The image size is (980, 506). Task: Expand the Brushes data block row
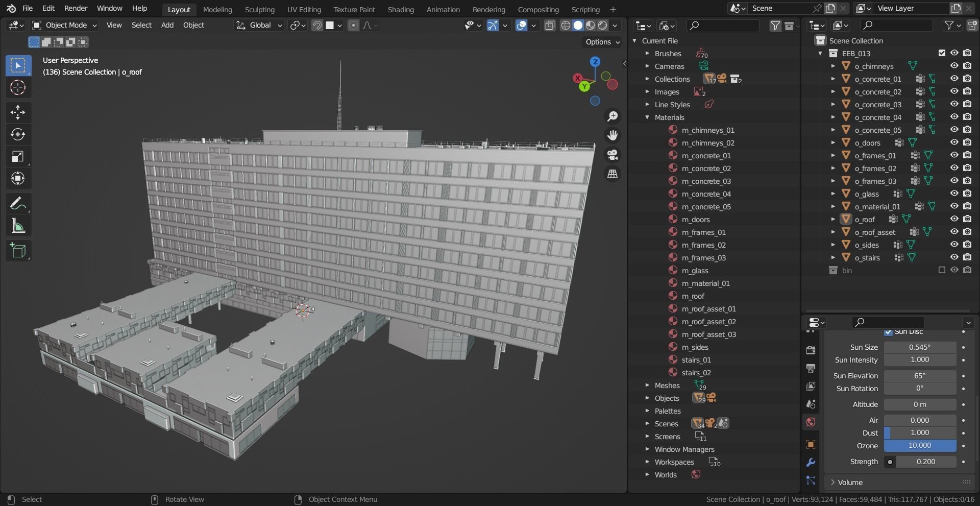tap(647, 54)
